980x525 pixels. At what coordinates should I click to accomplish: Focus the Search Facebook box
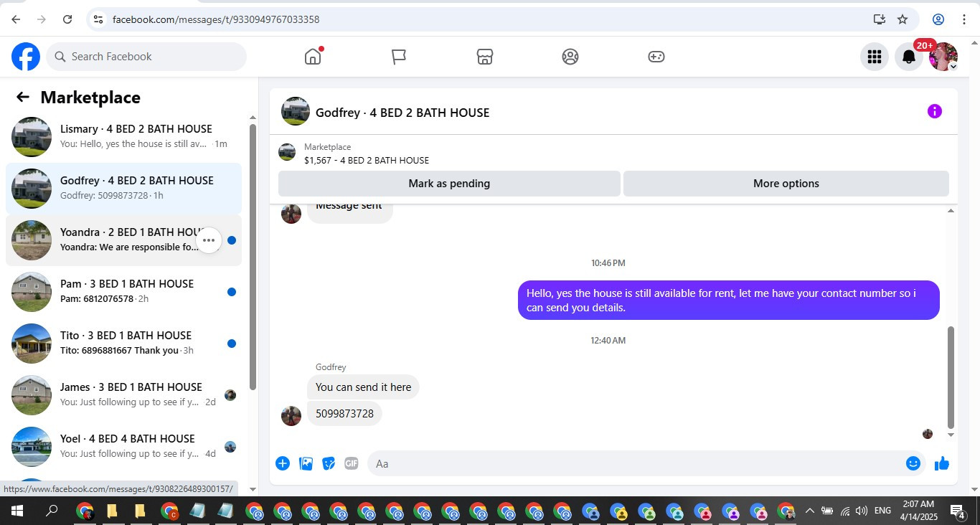146,57
